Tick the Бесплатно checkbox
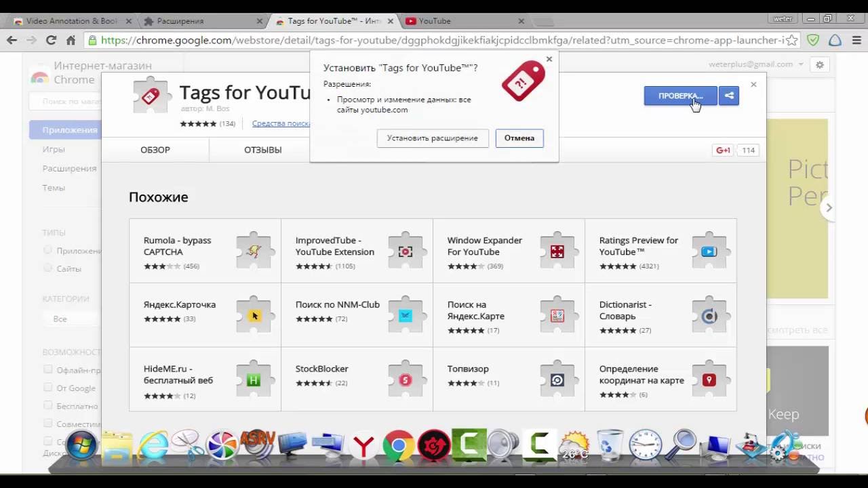This screenshot has height=488, width=868. [x=48, y=405]
